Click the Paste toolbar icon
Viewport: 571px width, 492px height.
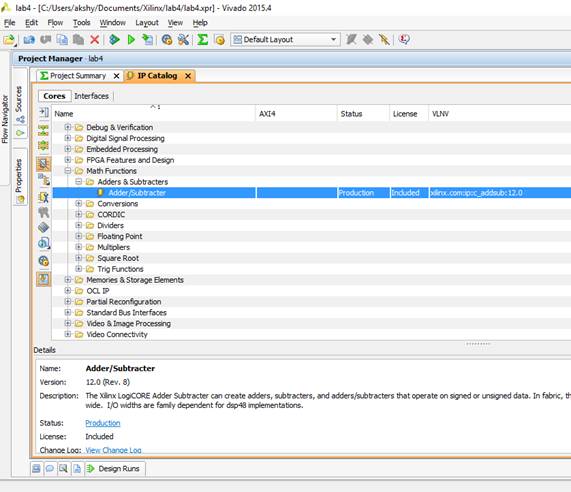tap(78, 39)
